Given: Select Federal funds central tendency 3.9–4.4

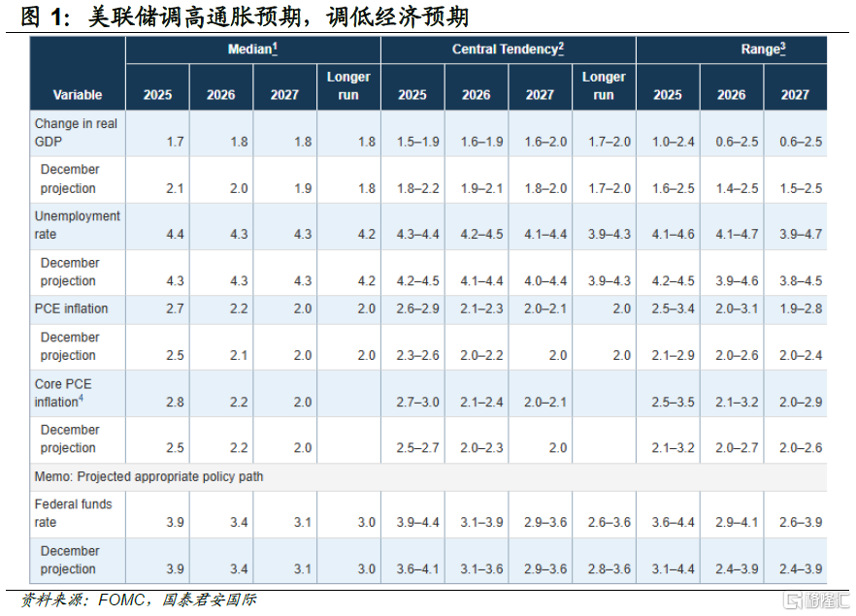Looking at the screenshot, I should click(418, 523).
